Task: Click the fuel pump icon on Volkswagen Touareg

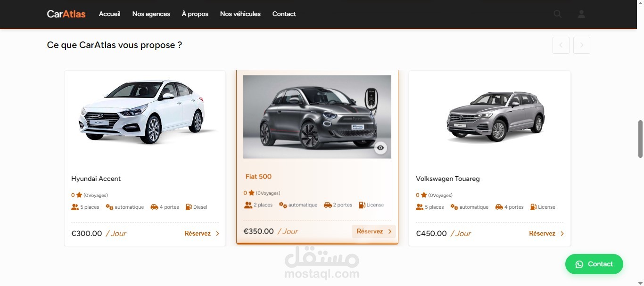Action: (533, 207)
